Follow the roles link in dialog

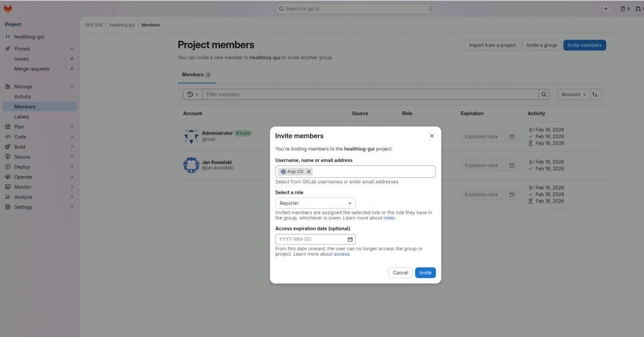(389, 218)
